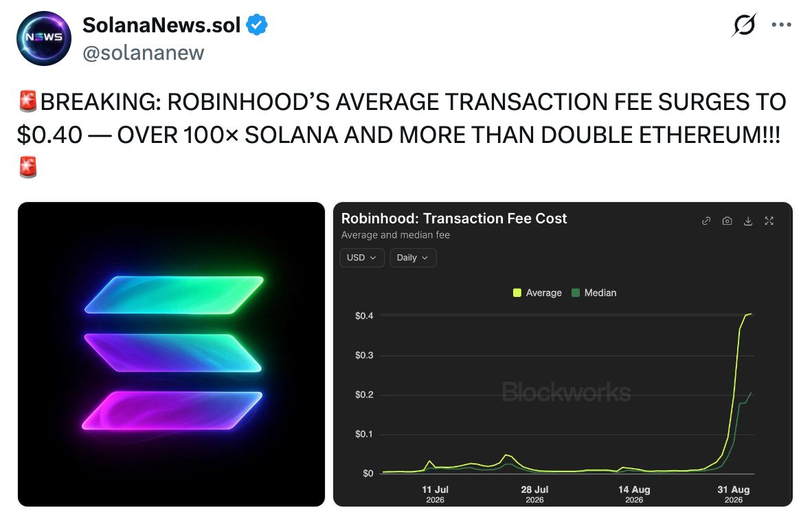Open the @solananew handle link
The image size is (812, 521).
(144, 53)
